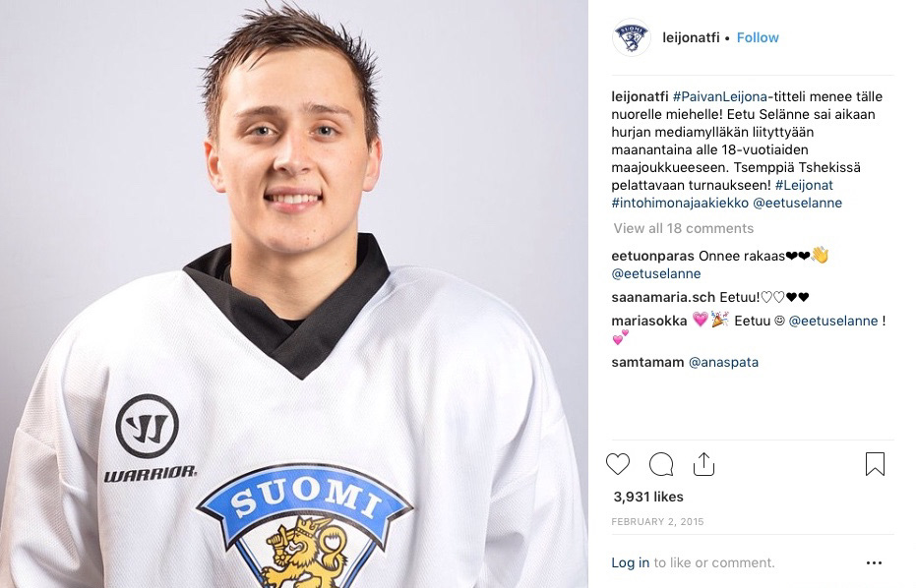The image size is (916, 588).
Task: Expand View all 18 comments
Action: coord(684,228)
